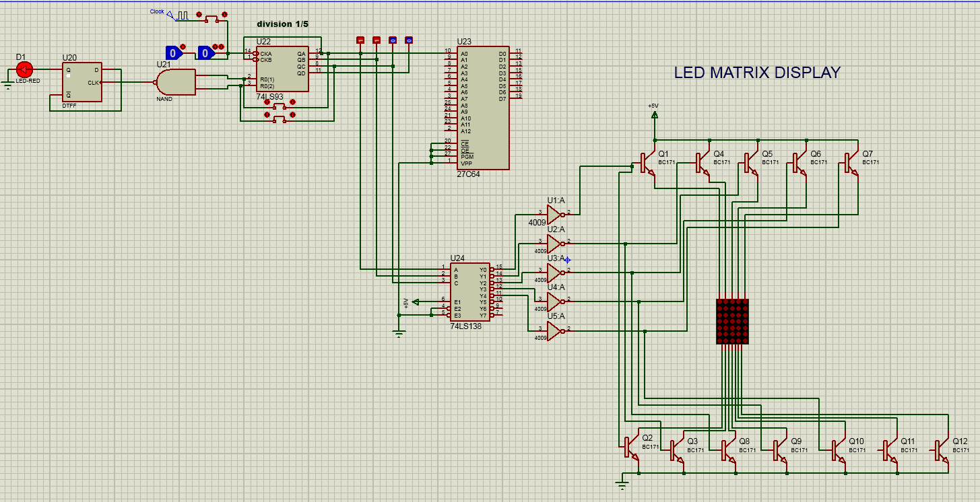Click the first blue logic probe on QC line
This screenshot has height=502, width=980.
coord(392,40)
